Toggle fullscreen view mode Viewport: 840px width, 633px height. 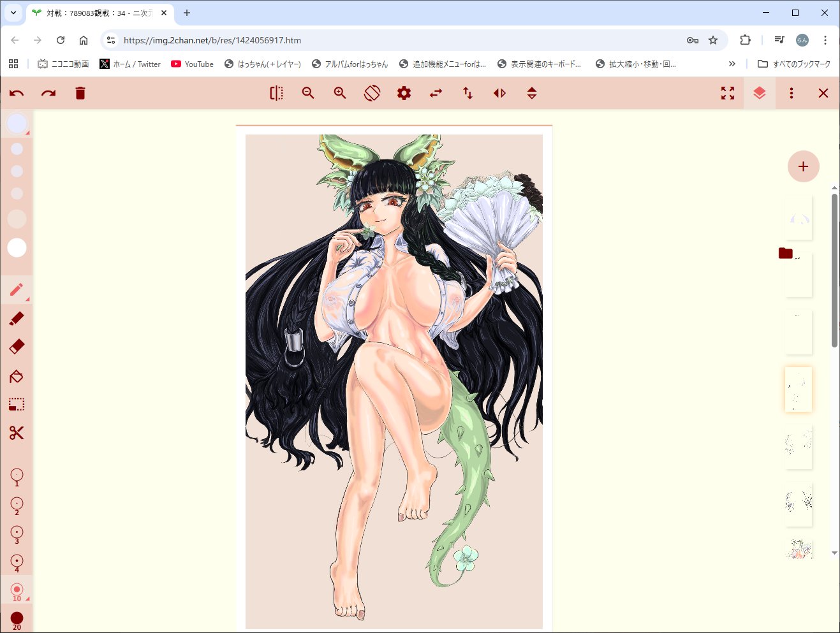(728, 94)
